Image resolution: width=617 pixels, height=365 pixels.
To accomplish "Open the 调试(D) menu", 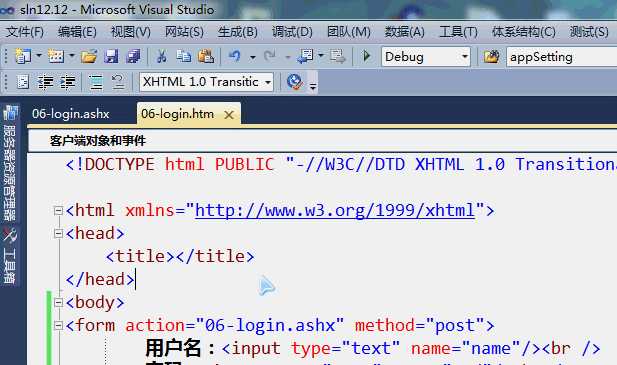I will click(x=292, y=31).
